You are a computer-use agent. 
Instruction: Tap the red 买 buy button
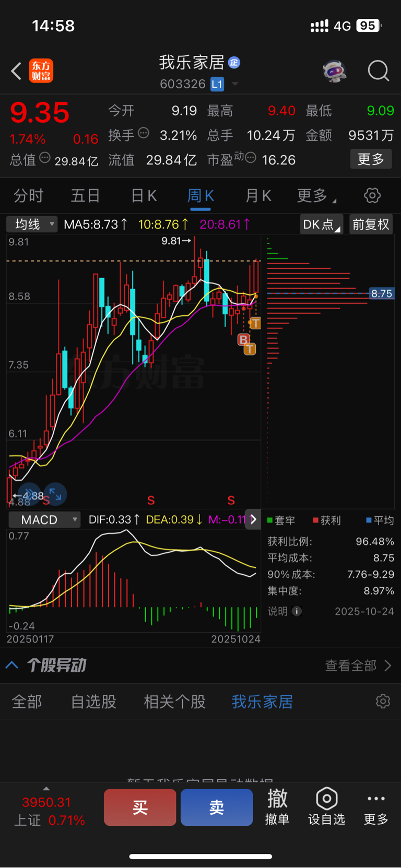click(140, 807)
